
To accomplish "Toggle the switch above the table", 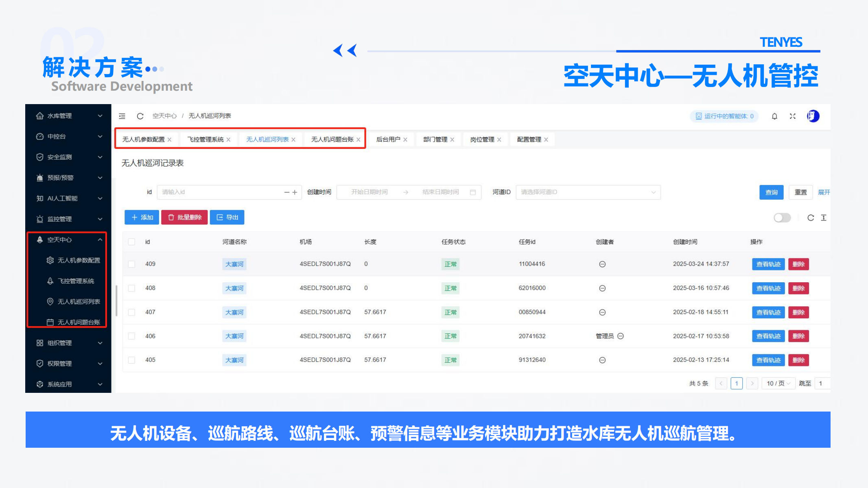I will [x=782, y=218].
